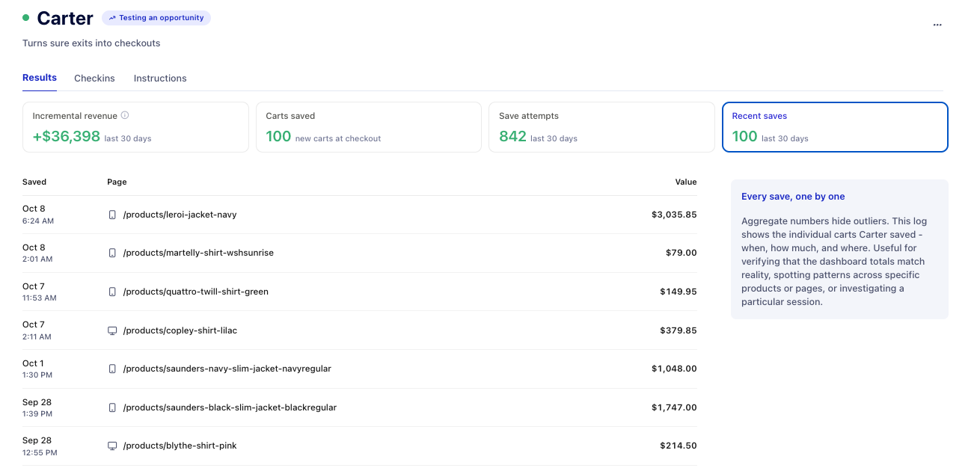
Task: Click the $3,035.85 value
Action: 674,215
